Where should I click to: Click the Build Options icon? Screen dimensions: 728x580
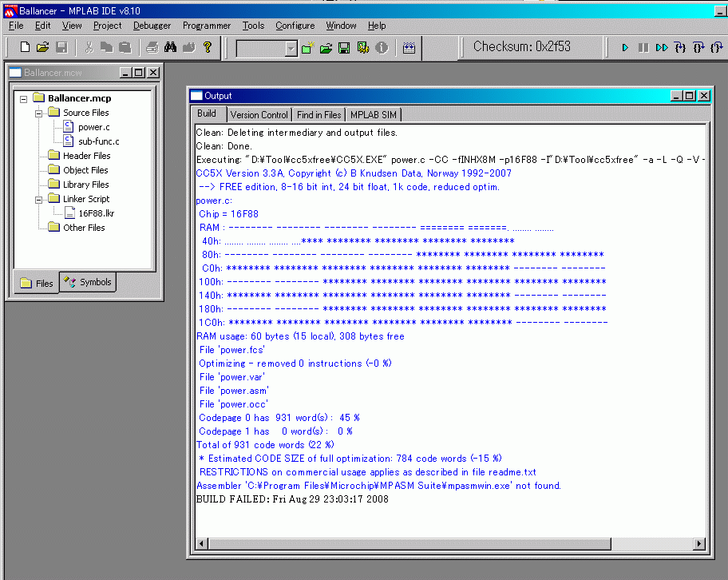pyautogui.click(x=362, y=47)
